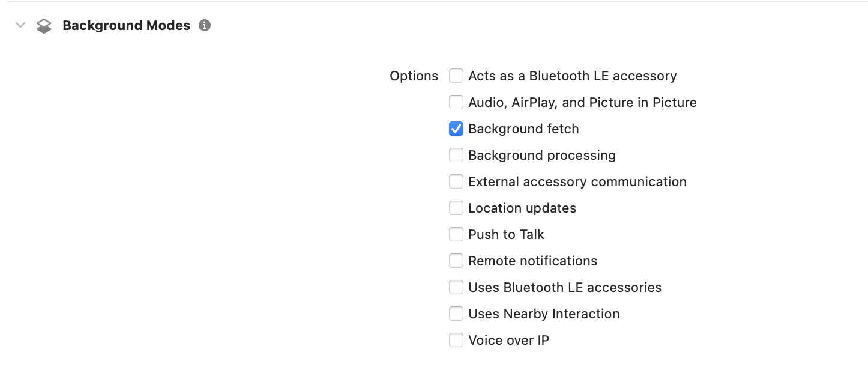Collapse the Background Modes section
Screen dimensions: 868x376
20,25
